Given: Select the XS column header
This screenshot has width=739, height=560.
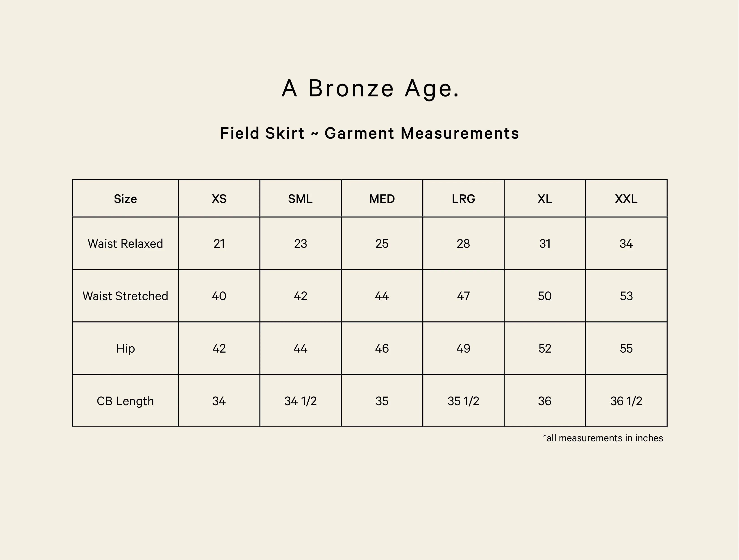Looking at the screenshot, I should tap(219, 199).
